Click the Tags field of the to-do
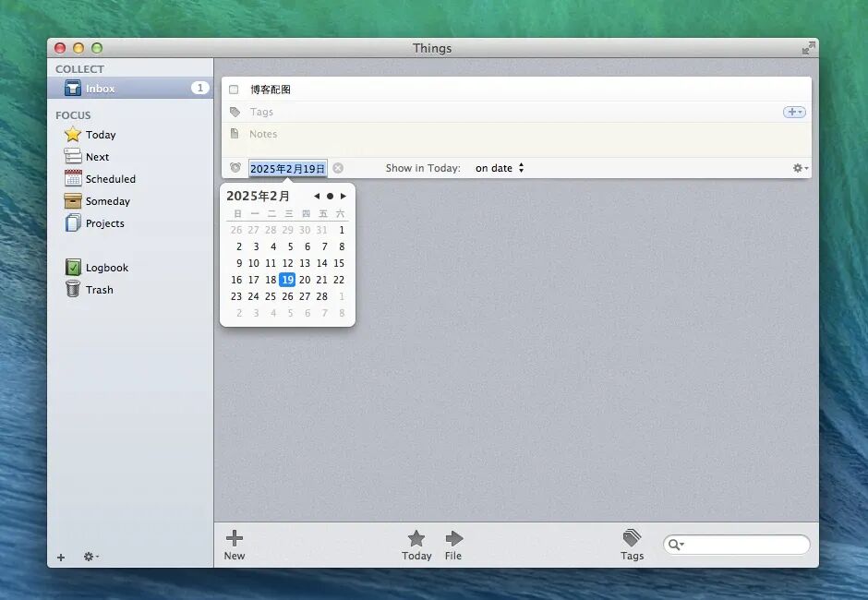 (515, 112)
